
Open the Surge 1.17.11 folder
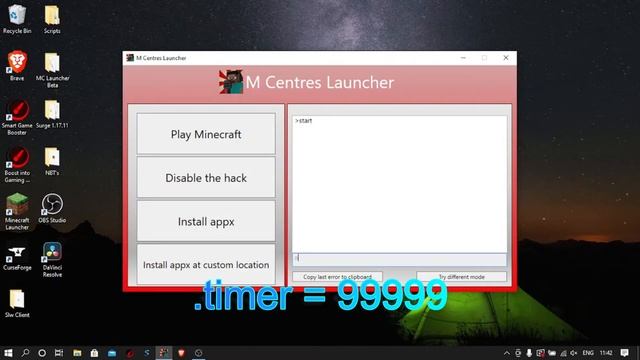point(52,114)
